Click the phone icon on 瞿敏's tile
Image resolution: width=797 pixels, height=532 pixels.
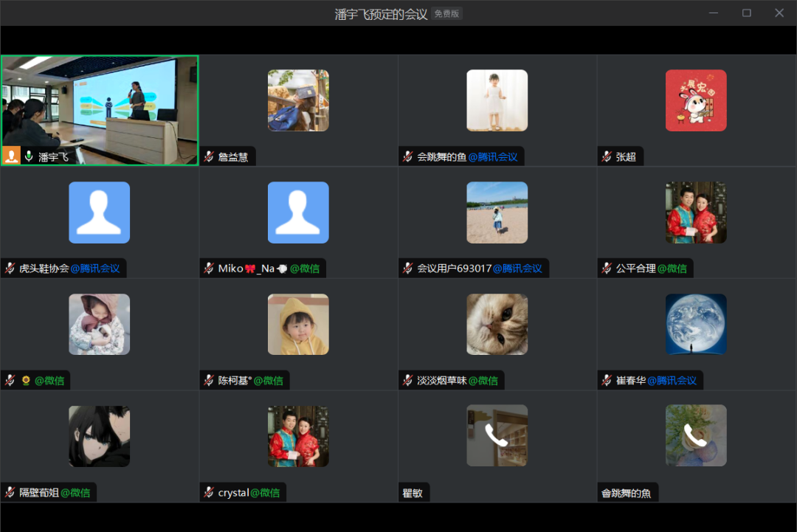496,435
